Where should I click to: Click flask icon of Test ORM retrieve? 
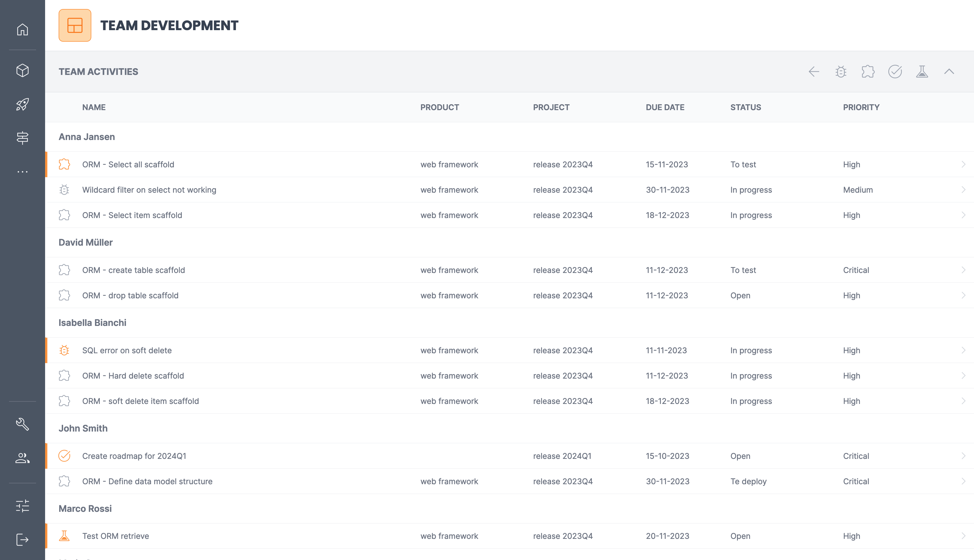click(x=64, y=536)
